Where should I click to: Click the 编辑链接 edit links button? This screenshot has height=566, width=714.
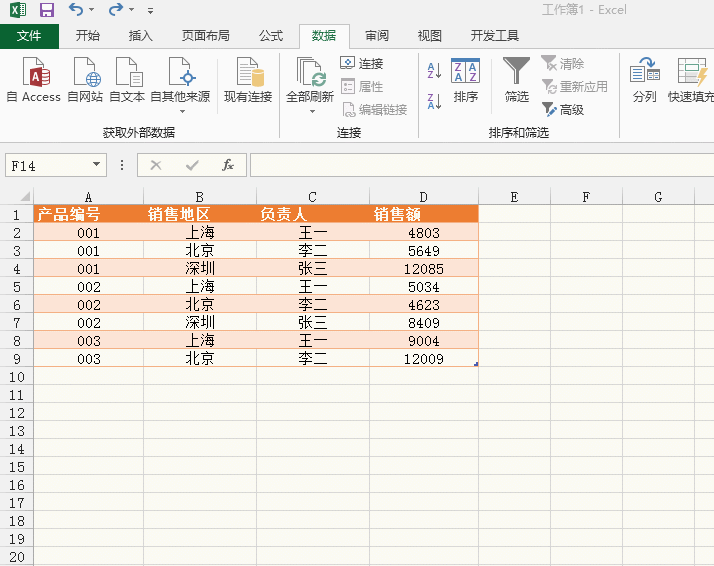[x=375, y=110]
